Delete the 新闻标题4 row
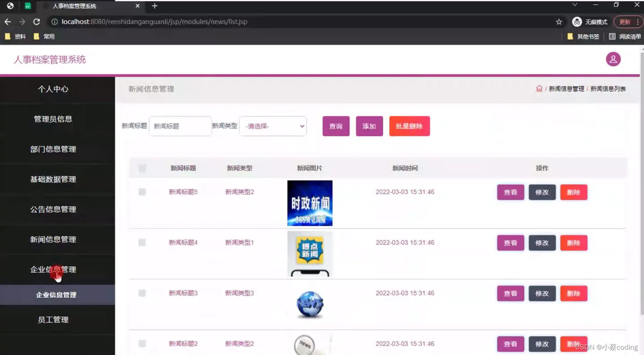This screenshot has height=355, width=644. pos(574,243)
